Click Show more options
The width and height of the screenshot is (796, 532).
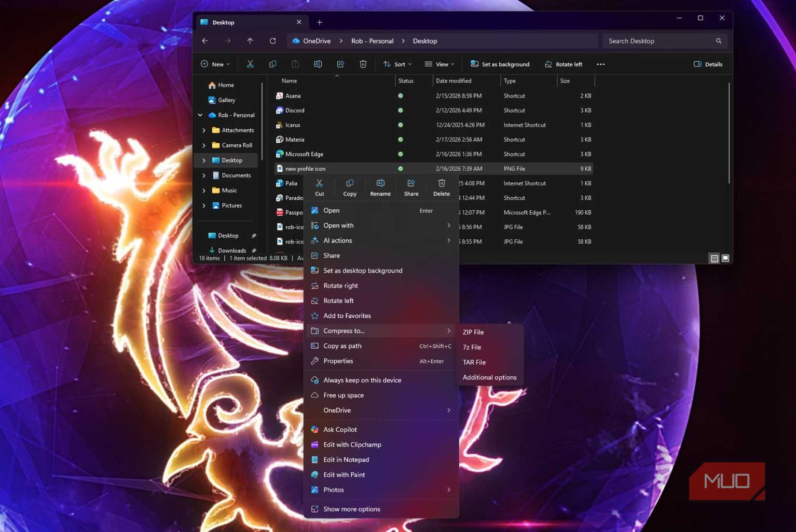(x=381, y=509)
